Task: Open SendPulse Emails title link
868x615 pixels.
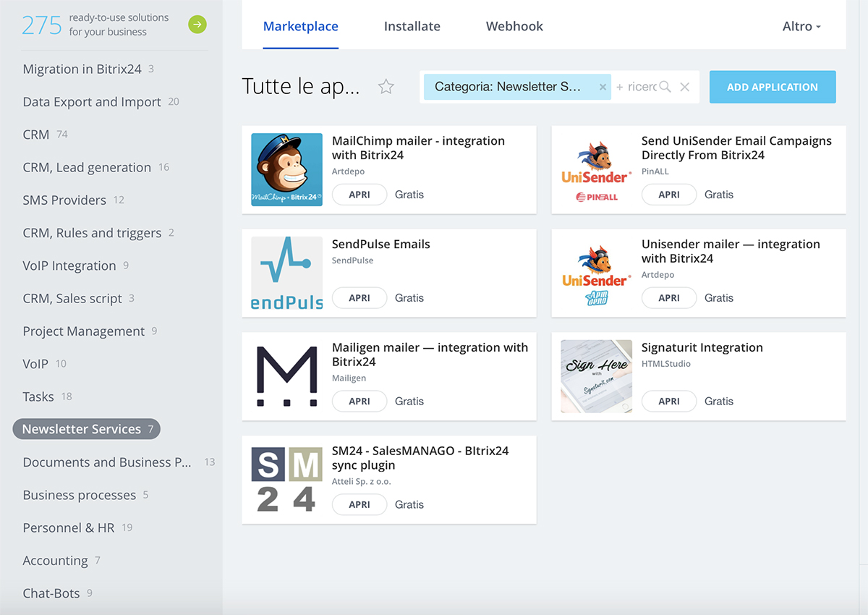Action: pos(381,244)
